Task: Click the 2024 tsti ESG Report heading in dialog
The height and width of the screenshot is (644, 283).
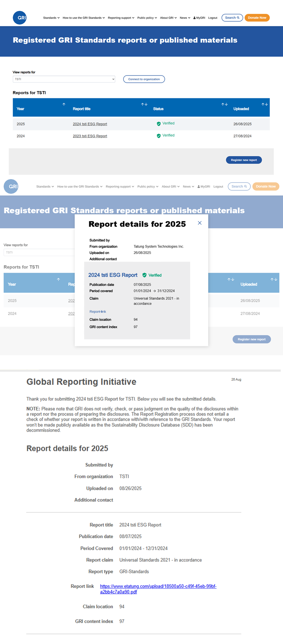Action: pyautogui.click(x=113, y=275)
